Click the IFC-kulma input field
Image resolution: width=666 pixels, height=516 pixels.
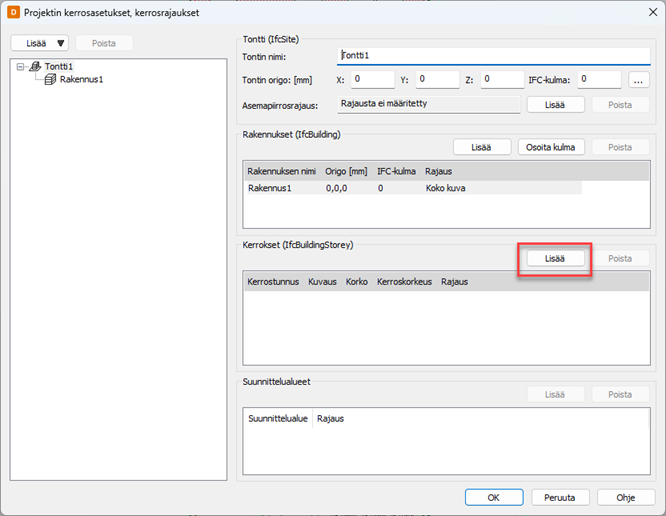point(599,79)
